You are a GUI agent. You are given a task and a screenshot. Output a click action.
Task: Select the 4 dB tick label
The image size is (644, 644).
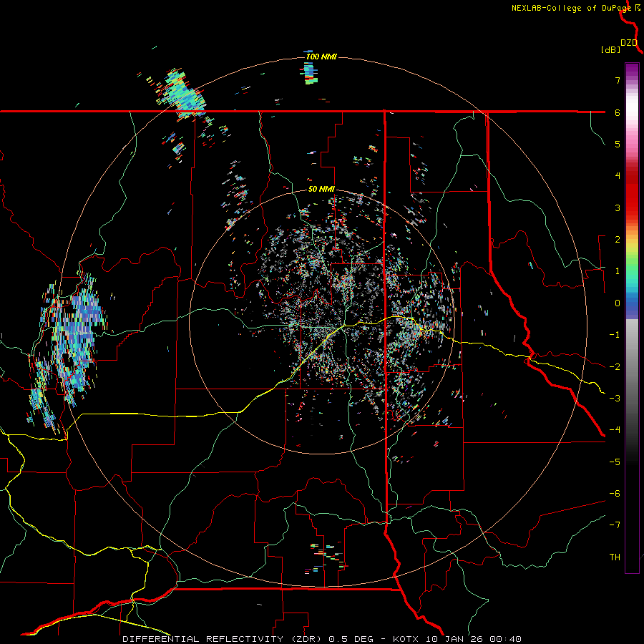(618, 176)
